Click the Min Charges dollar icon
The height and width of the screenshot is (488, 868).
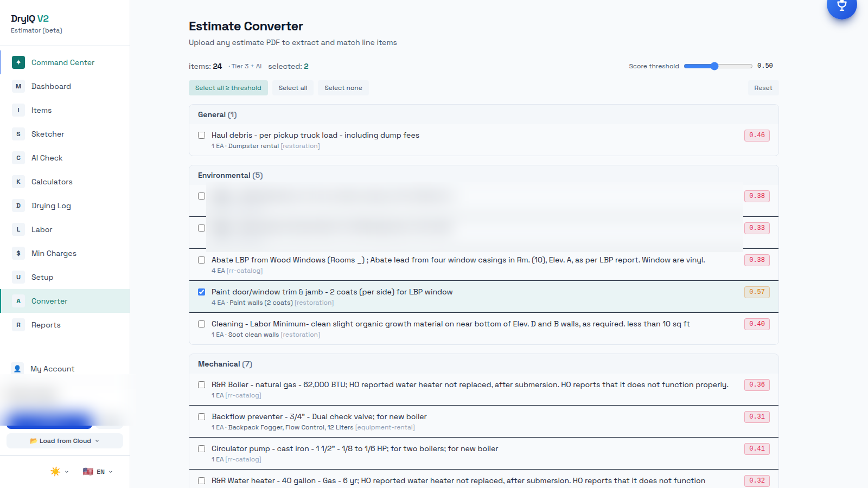click(18, 253)
